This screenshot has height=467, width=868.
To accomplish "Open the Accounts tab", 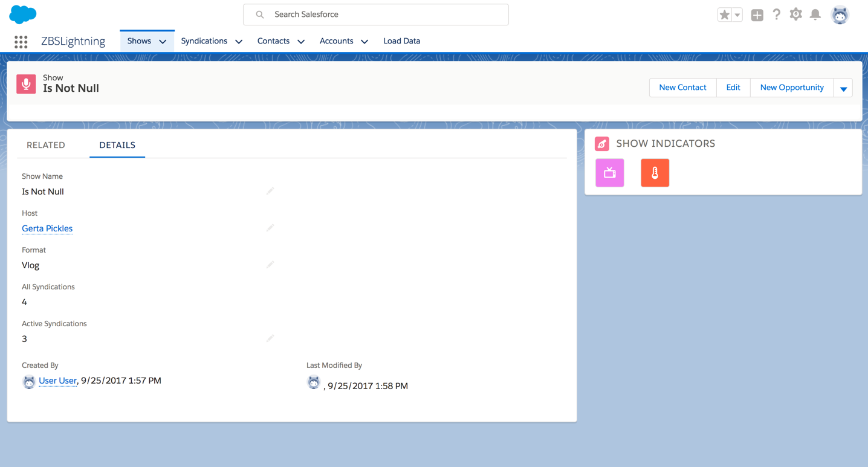I will coord(337,41).
